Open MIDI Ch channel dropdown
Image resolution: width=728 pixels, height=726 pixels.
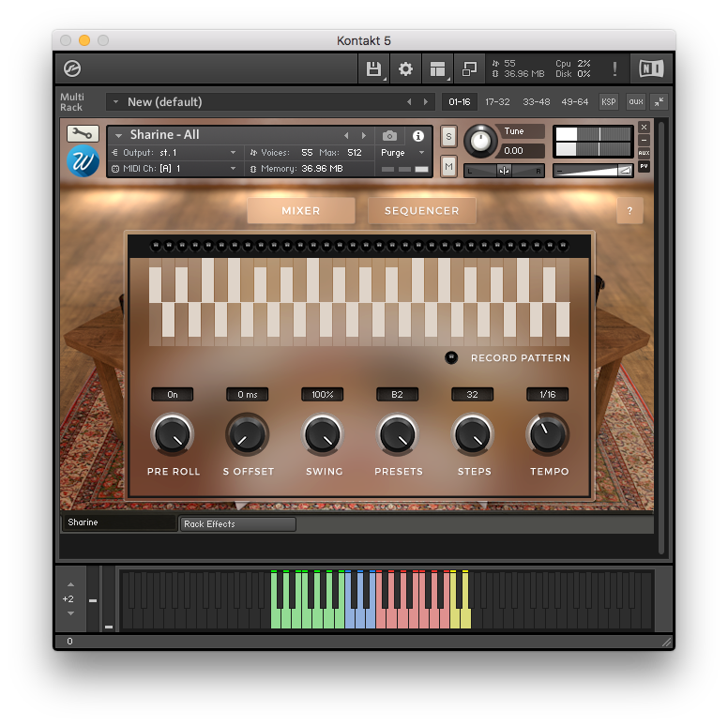point(233,169)
